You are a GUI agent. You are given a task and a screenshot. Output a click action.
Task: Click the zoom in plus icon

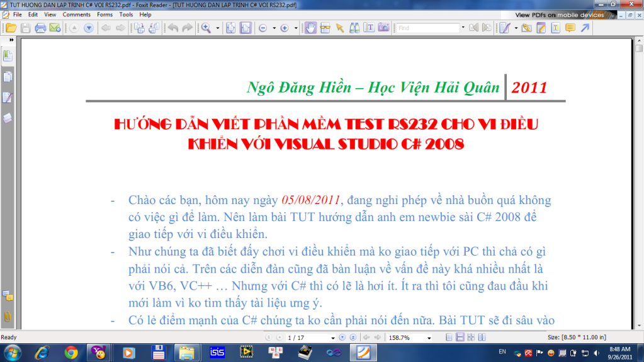pos(284,28)
